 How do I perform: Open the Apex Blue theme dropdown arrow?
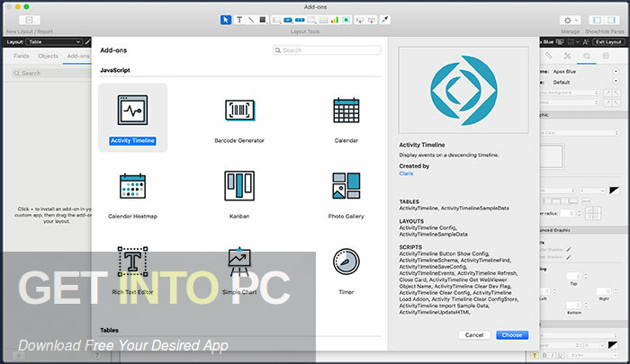(616, 71)
